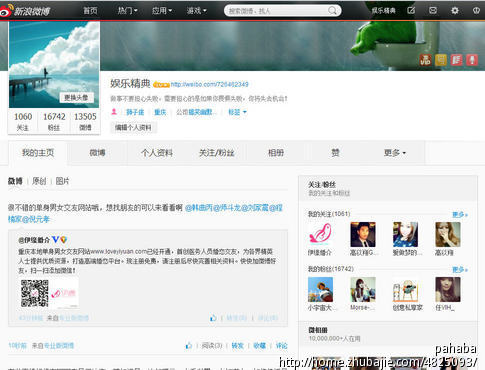Click the 微相册 section header
485x370 pixels.
(318, 330)
